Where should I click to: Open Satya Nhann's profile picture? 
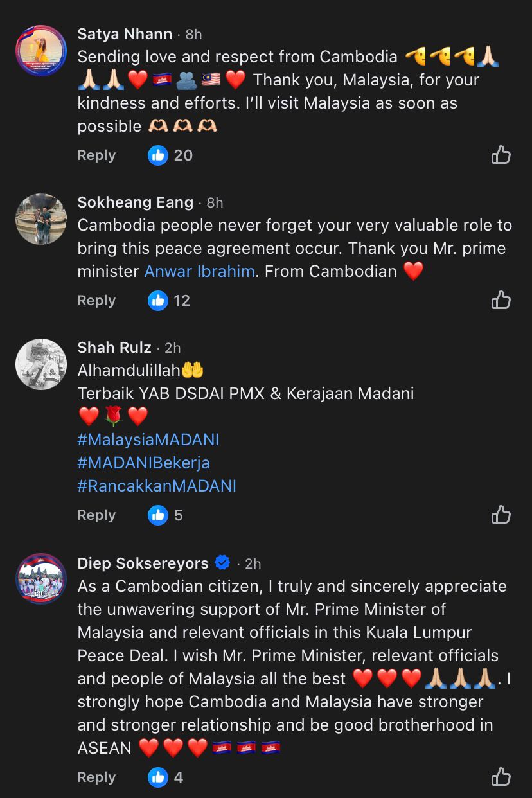41,51
